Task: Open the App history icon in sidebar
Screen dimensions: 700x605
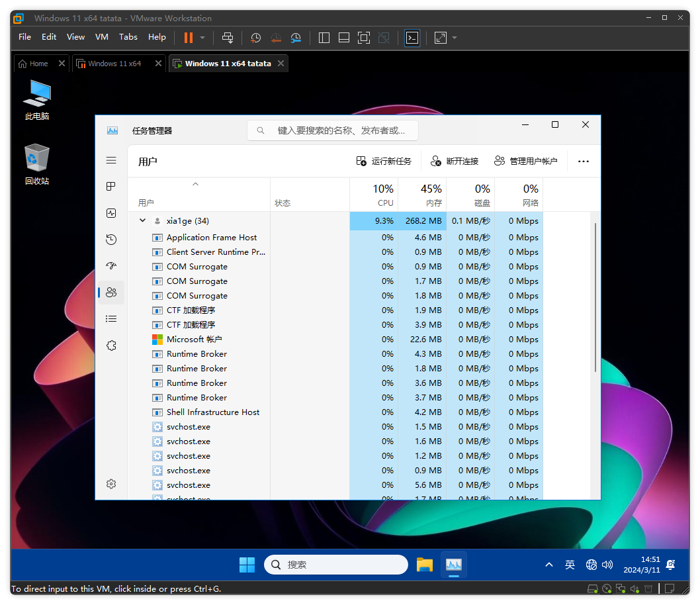Action: coord(111,240)
